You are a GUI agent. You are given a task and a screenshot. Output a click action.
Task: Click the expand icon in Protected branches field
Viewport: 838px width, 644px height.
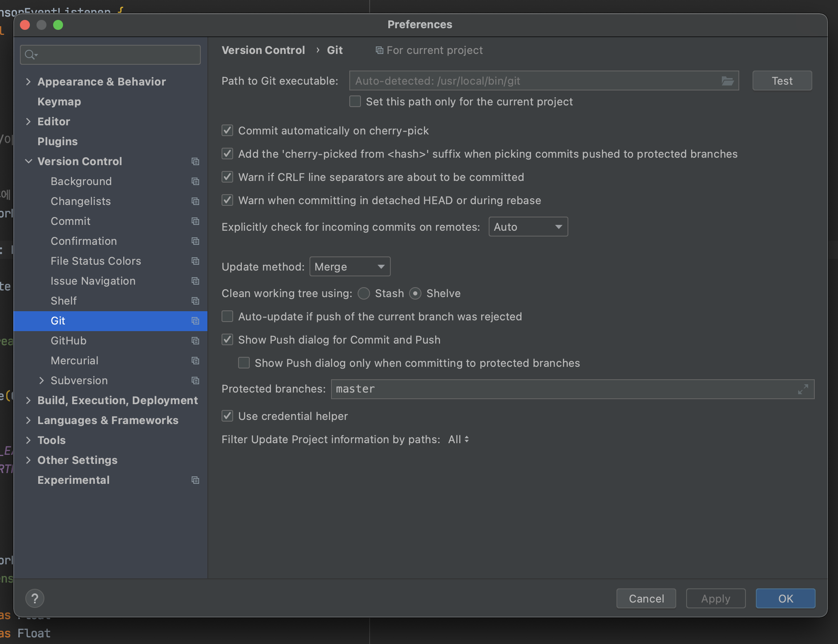[803, 389]
